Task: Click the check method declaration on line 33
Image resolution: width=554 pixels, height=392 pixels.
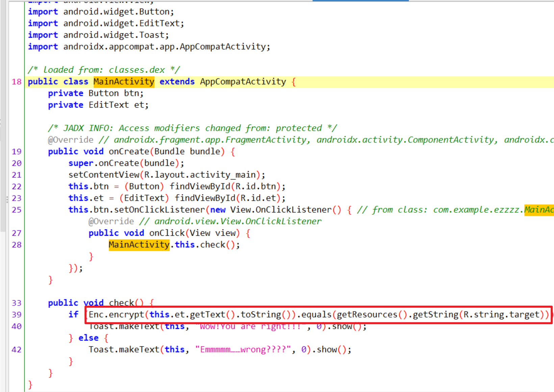Action: [121, 303]
